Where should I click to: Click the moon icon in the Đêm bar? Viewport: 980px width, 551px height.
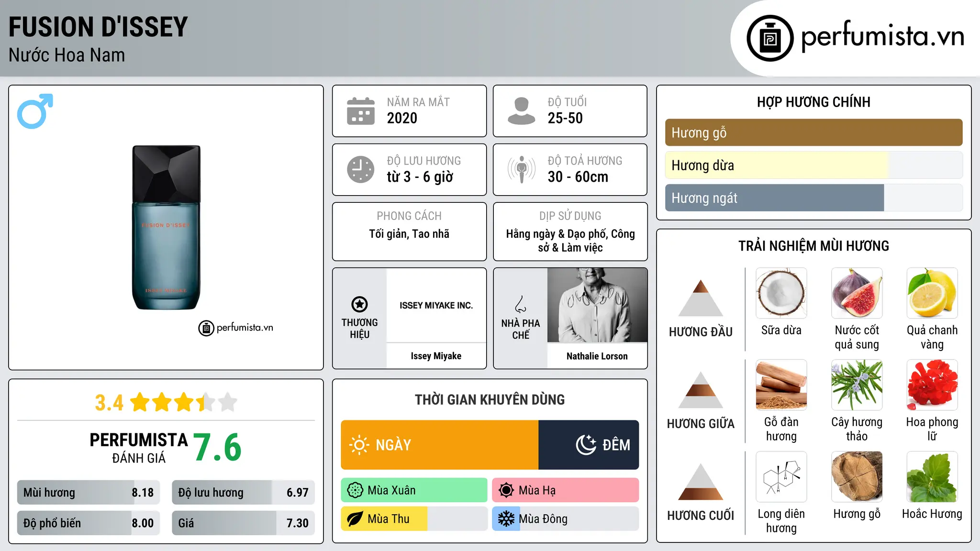tap(586, 445)
